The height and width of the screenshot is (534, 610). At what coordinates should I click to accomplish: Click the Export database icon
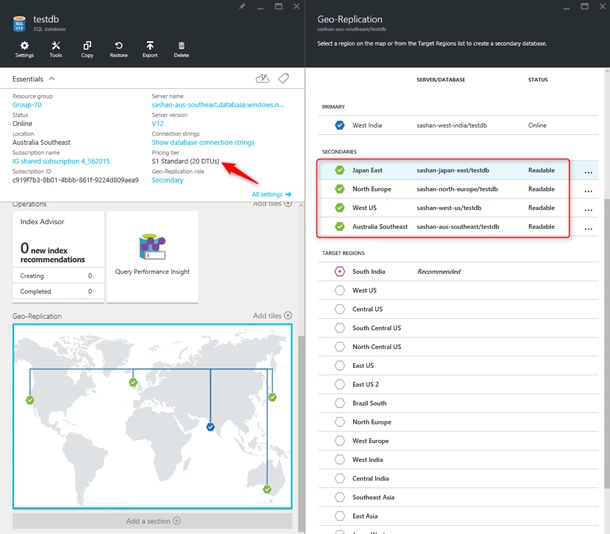pos(150,49)
